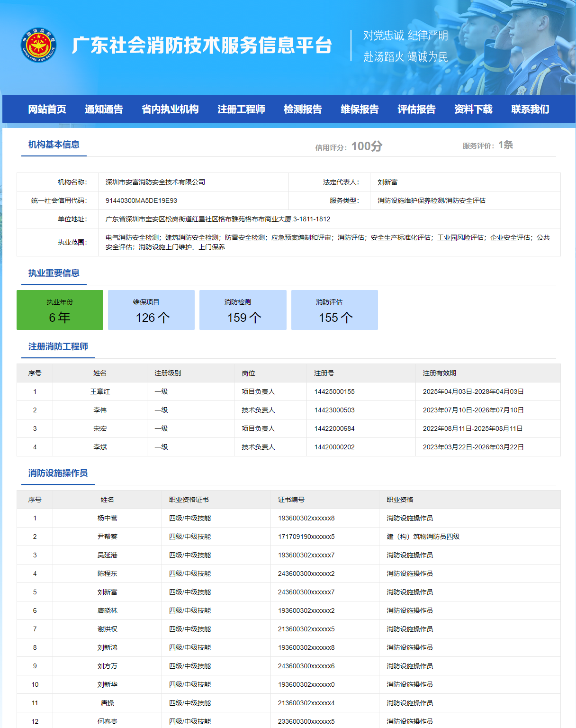Open the 网站首页 menu item

(47, 109)
